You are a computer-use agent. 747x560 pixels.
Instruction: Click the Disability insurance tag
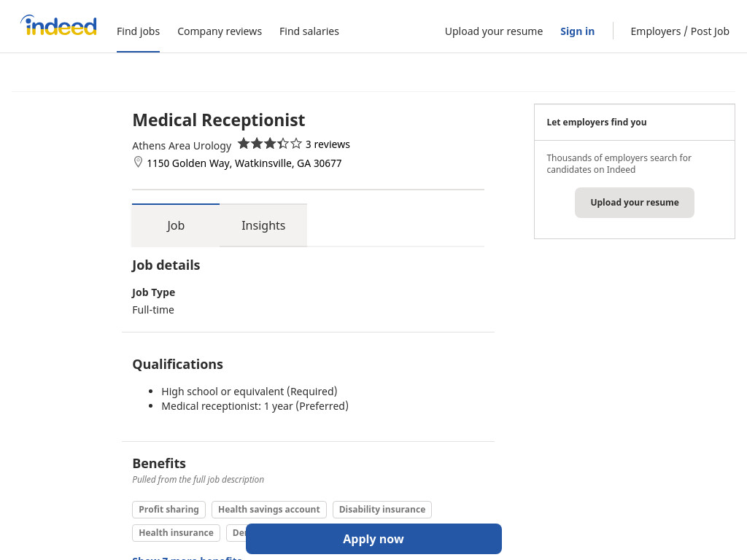point(382,509)
